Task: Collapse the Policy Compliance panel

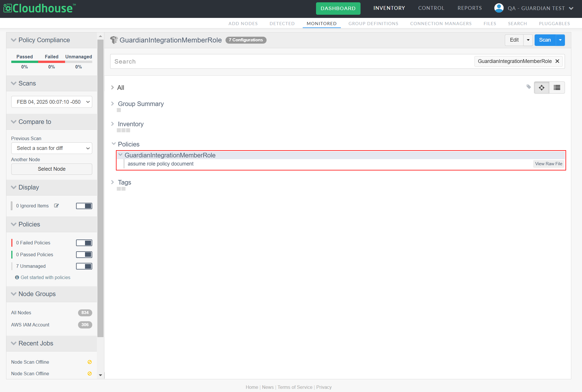Action: (14, 40)
